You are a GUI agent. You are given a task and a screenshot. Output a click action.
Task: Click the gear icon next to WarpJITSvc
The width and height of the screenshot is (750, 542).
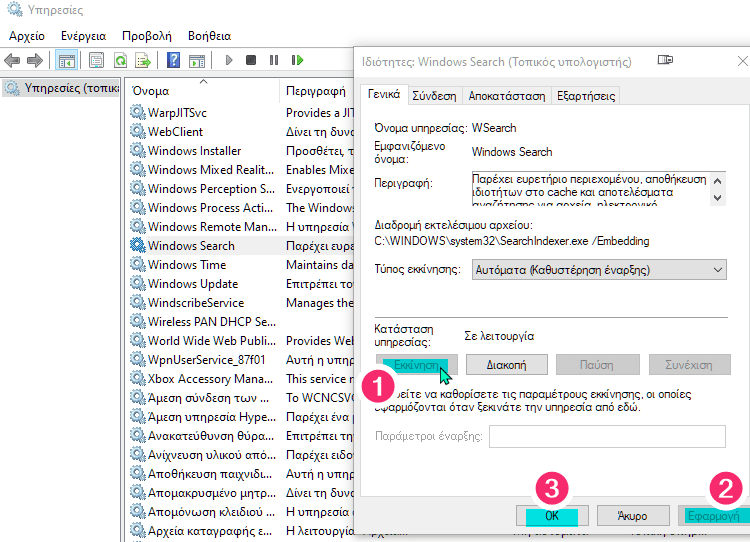point(138,112)
